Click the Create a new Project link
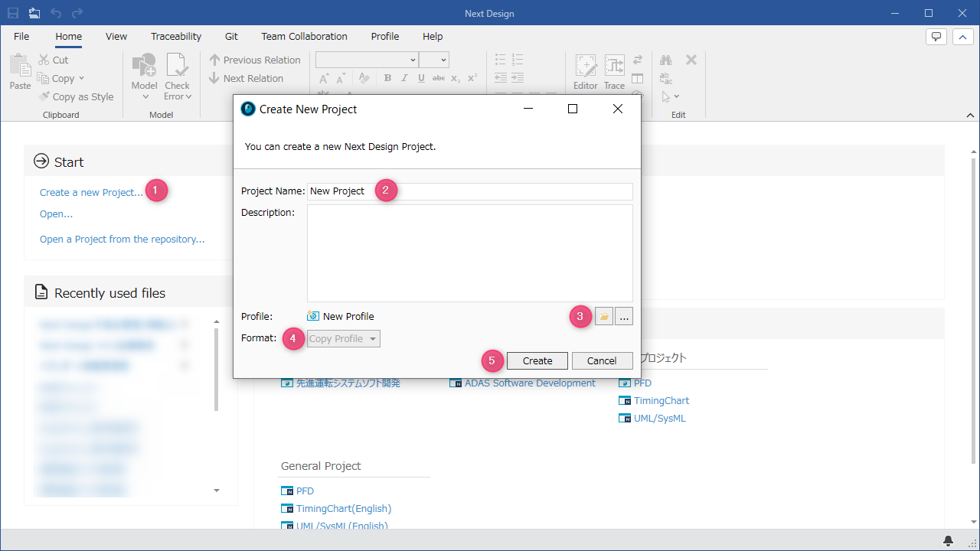This screenshot has height=551, width=980. 91,192
